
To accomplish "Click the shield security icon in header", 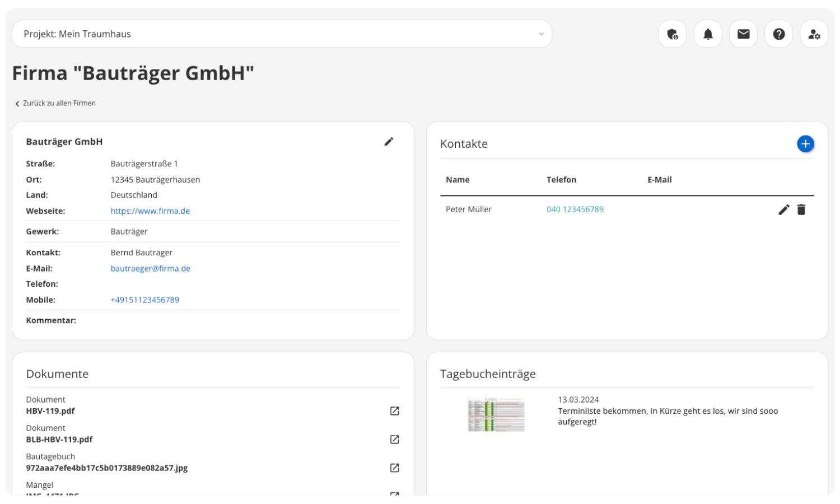I will (672, 34).
